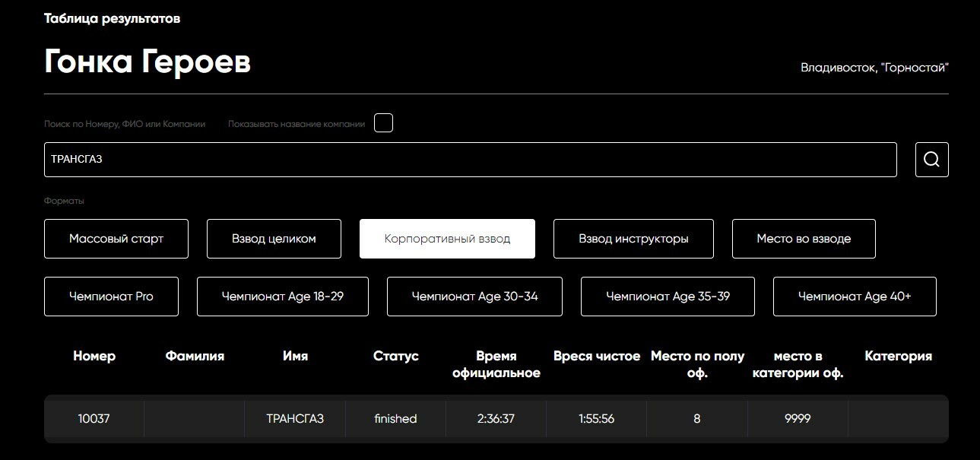The width and height of the screenshot is (980, 460).
Task: Select the 'Взвод целиком' format
Action: [x=274, y=239]
